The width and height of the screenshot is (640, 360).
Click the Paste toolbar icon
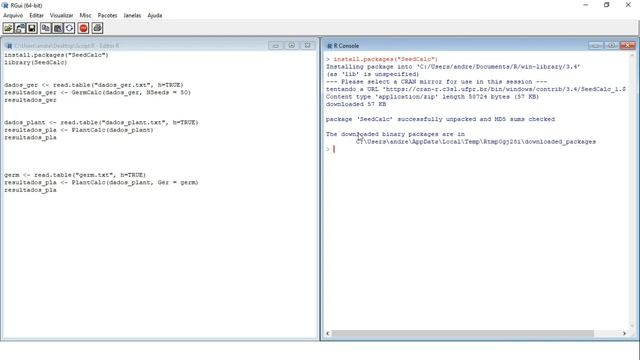[x=58, y=28]
